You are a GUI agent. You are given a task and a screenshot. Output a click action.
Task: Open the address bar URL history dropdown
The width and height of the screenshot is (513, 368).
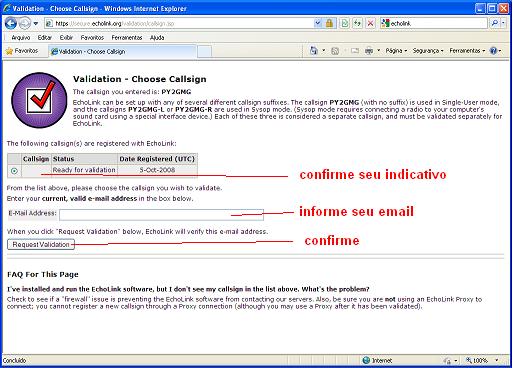tap(318, 23)
